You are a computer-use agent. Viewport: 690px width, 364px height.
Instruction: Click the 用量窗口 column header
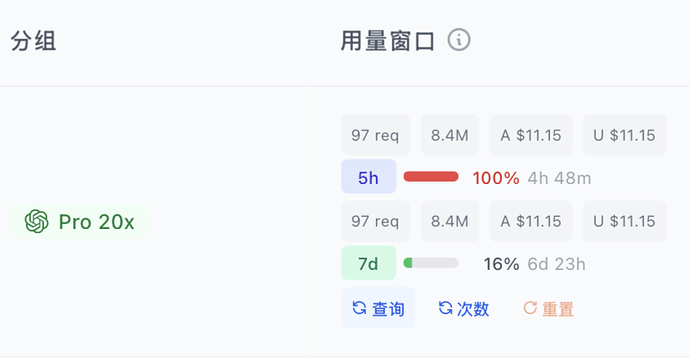tap(388, 41)
